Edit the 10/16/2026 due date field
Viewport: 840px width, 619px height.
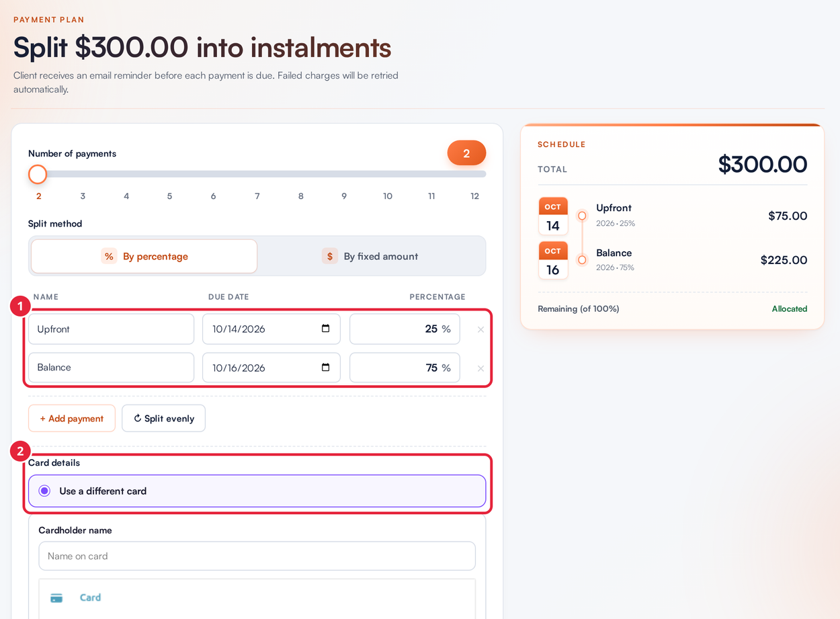point(271,368)
